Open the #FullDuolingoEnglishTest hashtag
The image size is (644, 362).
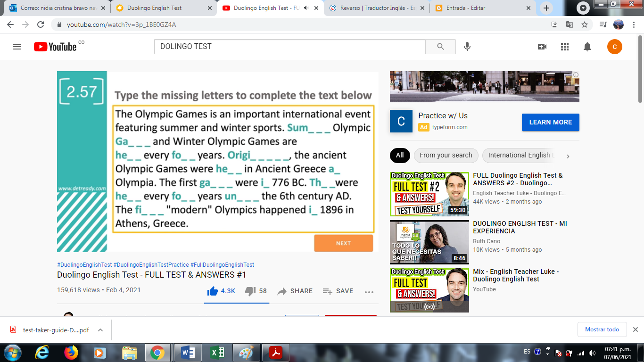[x=222, y=265]
